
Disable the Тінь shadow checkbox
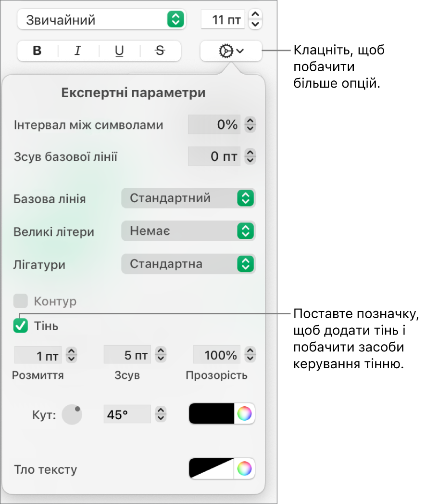point(21,326)
